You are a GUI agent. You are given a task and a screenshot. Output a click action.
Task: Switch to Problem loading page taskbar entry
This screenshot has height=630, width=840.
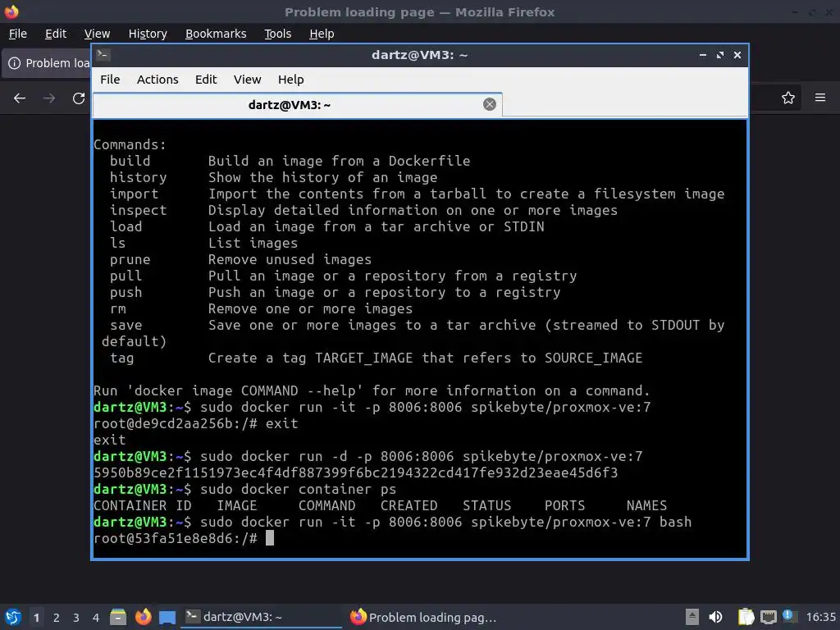(x=423, y=617)
